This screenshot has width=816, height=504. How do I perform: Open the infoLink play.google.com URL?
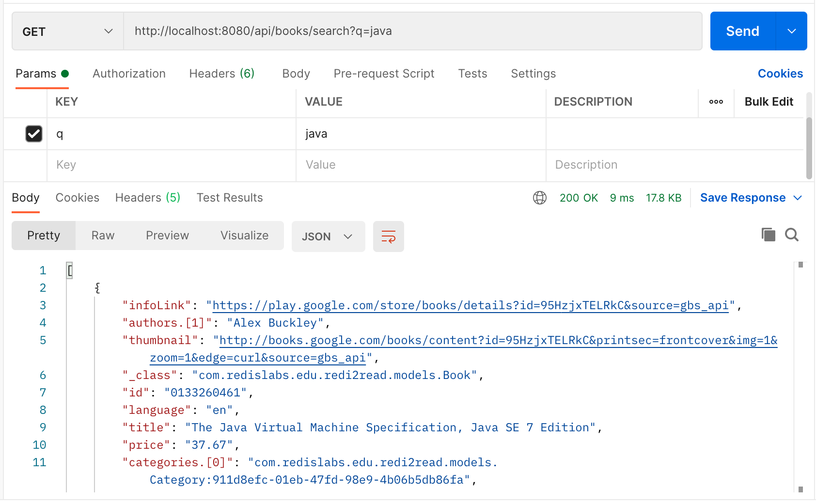(470, 305)
